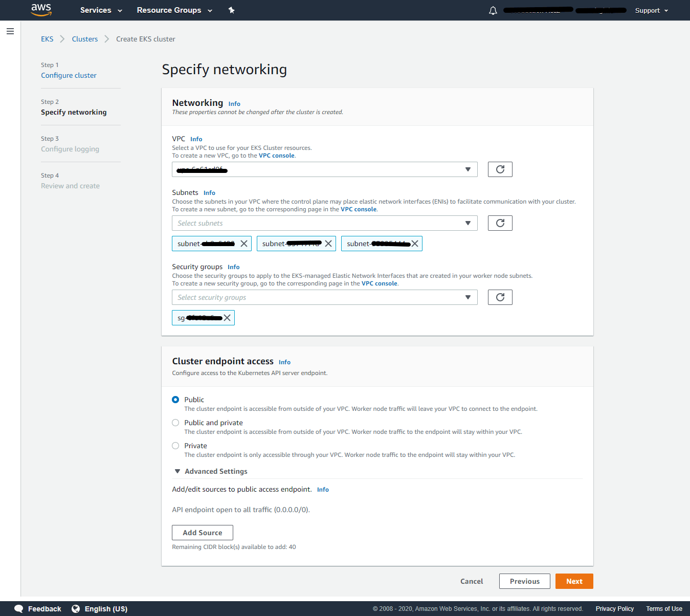This screenshot has height=616, width=690.
Task: Open the notifications bell icon
Action: pos(493,10)
